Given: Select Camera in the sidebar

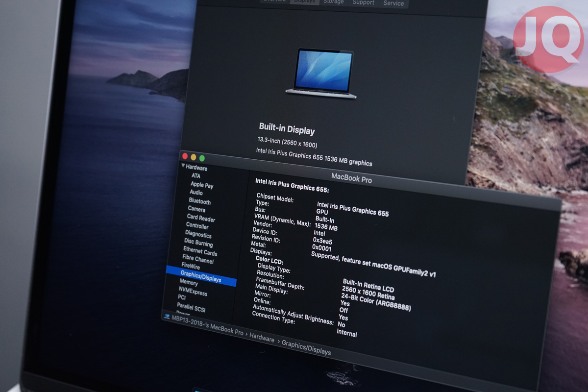Looking at the screenshot, I should 196,209.
